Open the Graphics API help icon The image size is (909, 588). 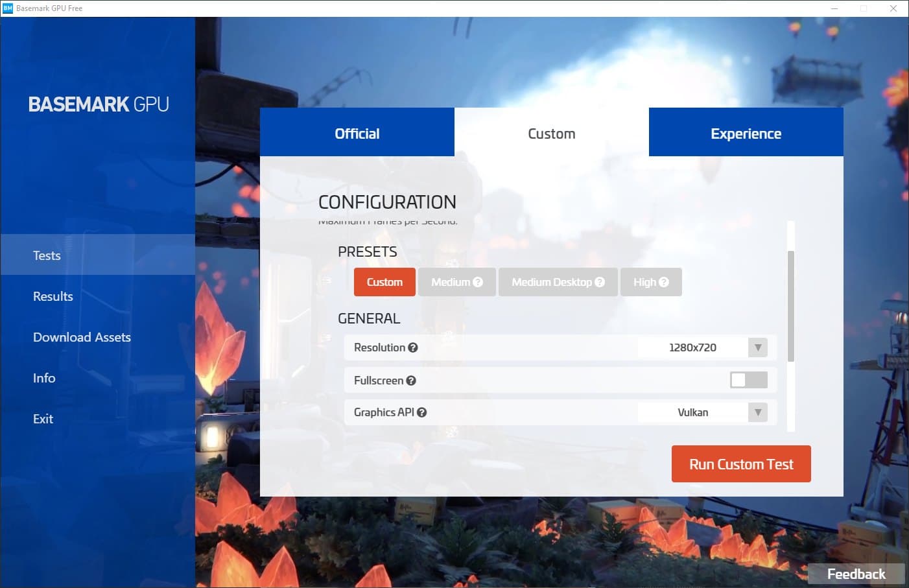tap(421, 412)
